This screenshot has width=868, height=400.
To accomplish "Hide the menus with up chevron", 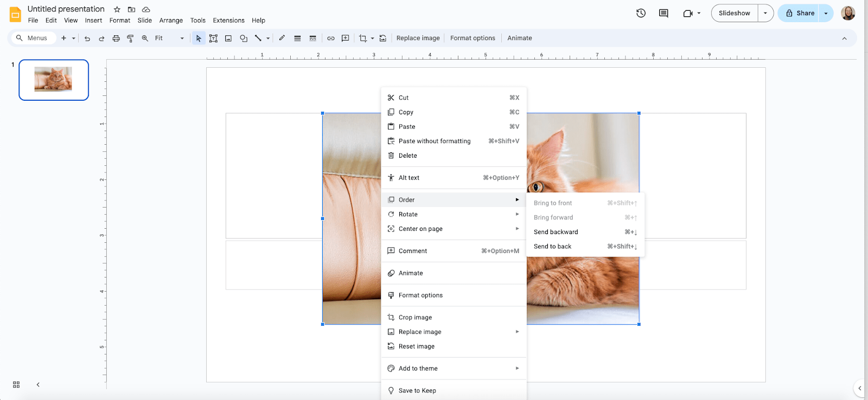I will coord(844,38).
